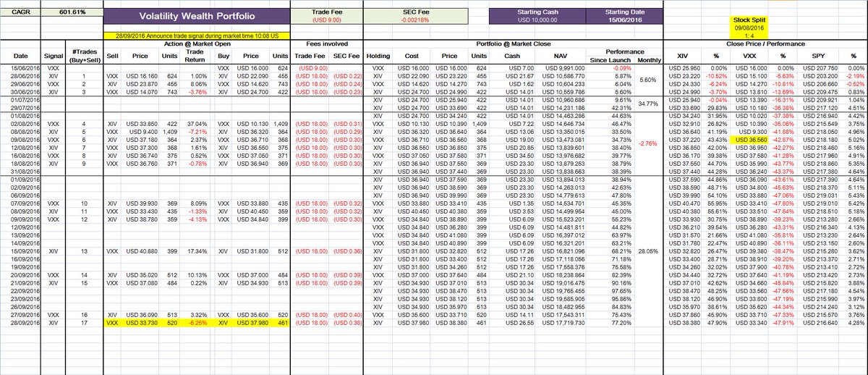Select the NAV value USD 10,586.770
The image size is (868, 375).
[561, 76]
